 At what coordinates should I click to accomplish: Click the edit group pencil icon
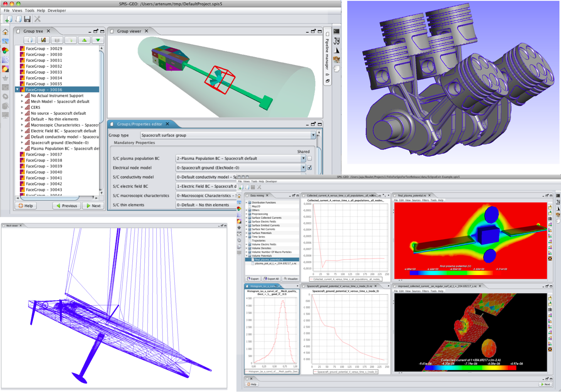pyautogui.click(x=43, y=40)
